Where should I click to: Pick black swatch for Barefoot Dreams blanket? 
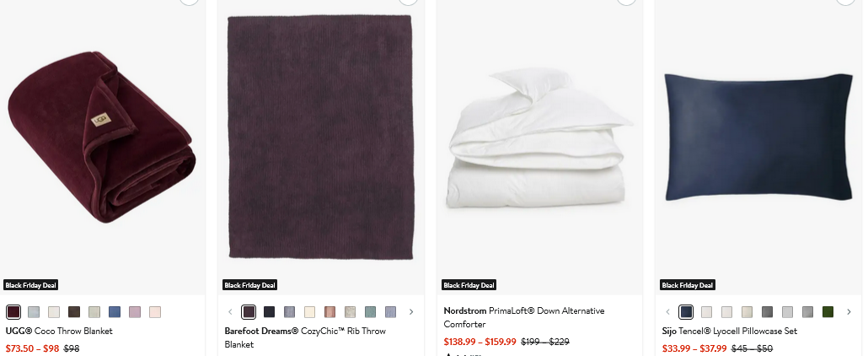pyautogui.click(x=270, y=312)
